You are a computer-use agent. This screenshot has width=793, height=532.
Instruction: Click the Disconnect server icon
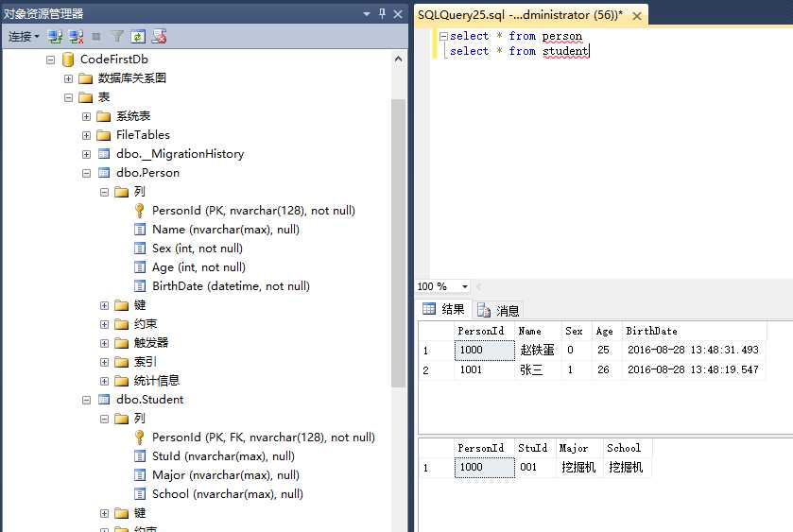[x=77, y=37]
